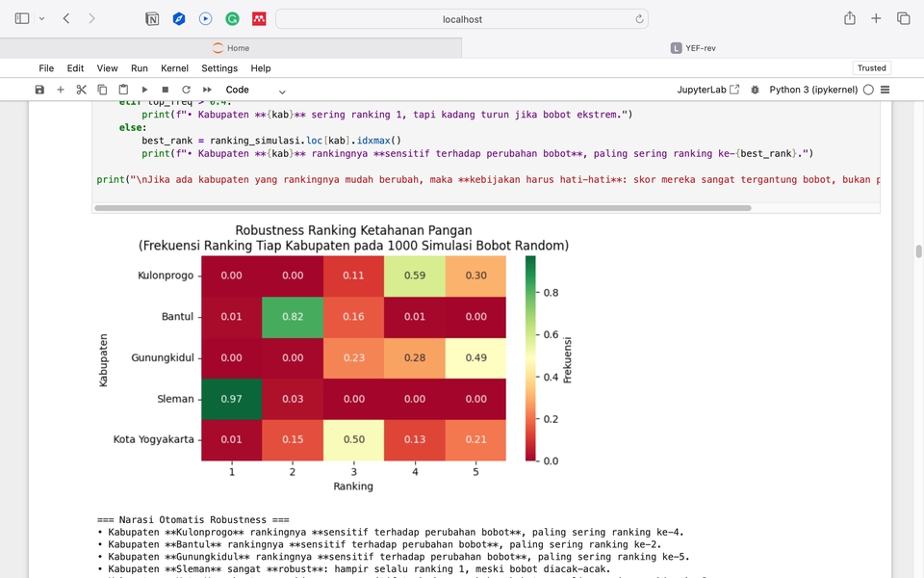The width and height of the screenshot is (924, 578).
Task: Click the Python 3 (ipykernel) kernel name
Action: pos(813,90)
